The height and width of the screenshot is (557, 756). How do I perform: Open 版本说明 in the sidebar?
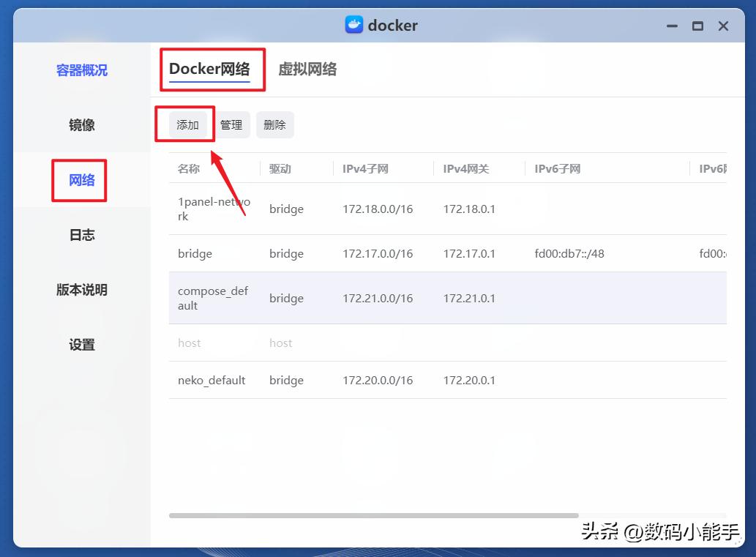point(82,290)
